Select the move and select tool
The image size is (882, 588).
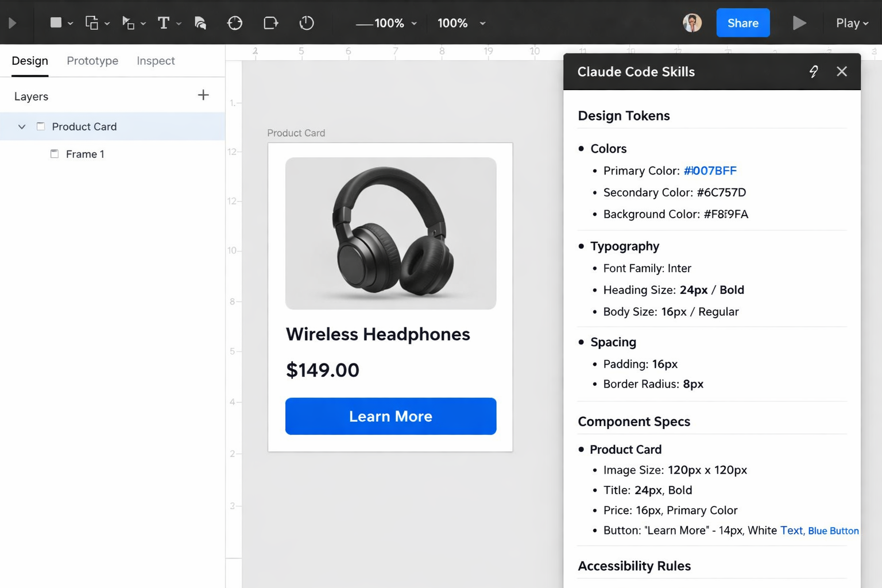(x=128, y=22)
